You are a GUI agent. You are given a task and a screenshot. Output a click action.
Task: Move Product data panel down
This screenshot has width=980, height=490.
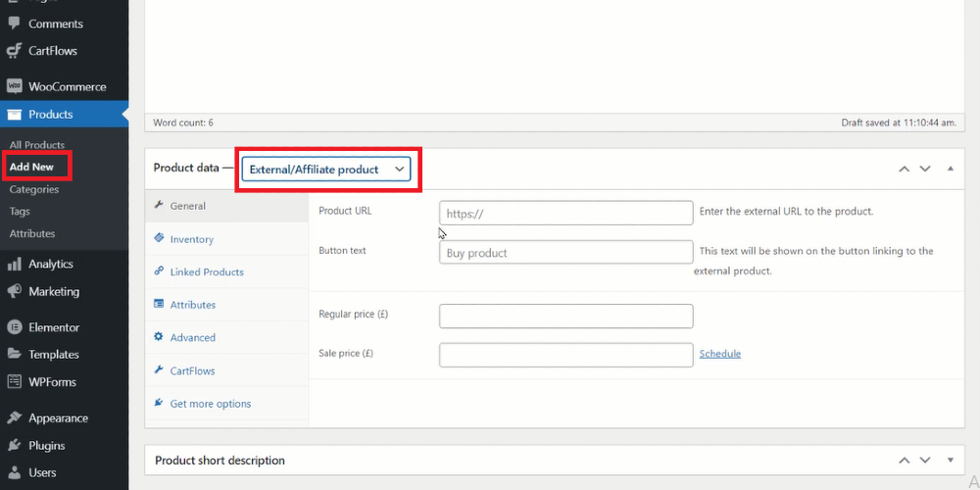point(925,169)
